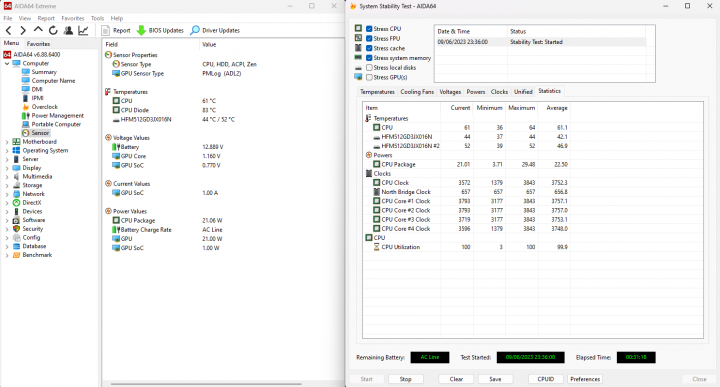
Task: Open Preferences in the stability test
Action: point(585,379)
